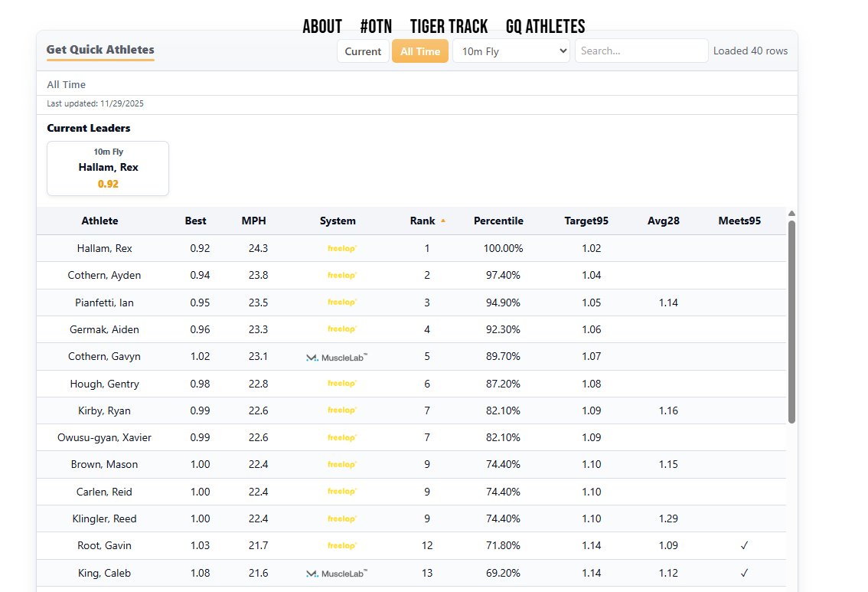Click the Hallam, Rex leader card
The height and width of the screenshot is (592, 868).
(x=107, y=168)
